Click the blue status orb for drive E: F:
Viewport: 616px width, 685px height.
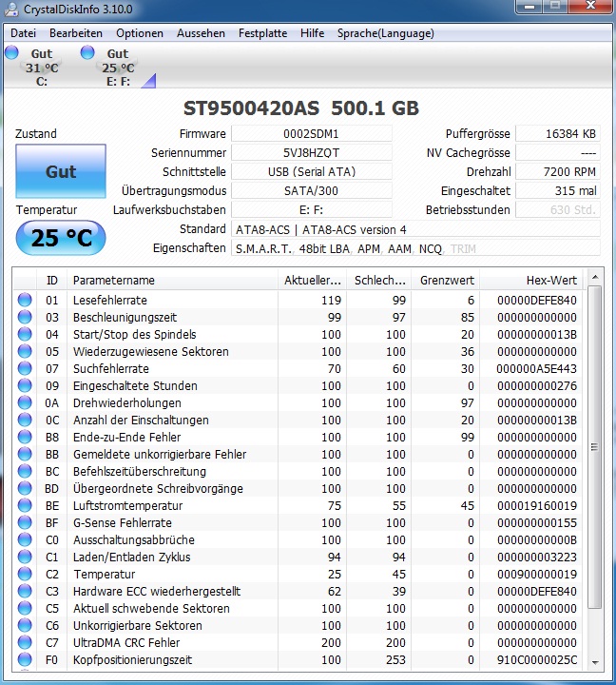87,52
